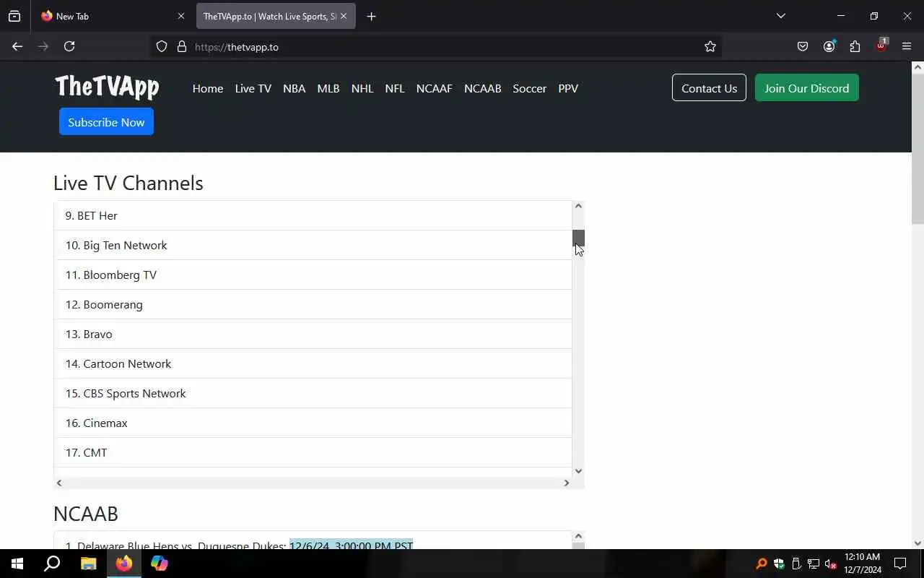Click the channel list scroll-down arrow
This screenshot has height=578, width=924.
click(578, 471)
